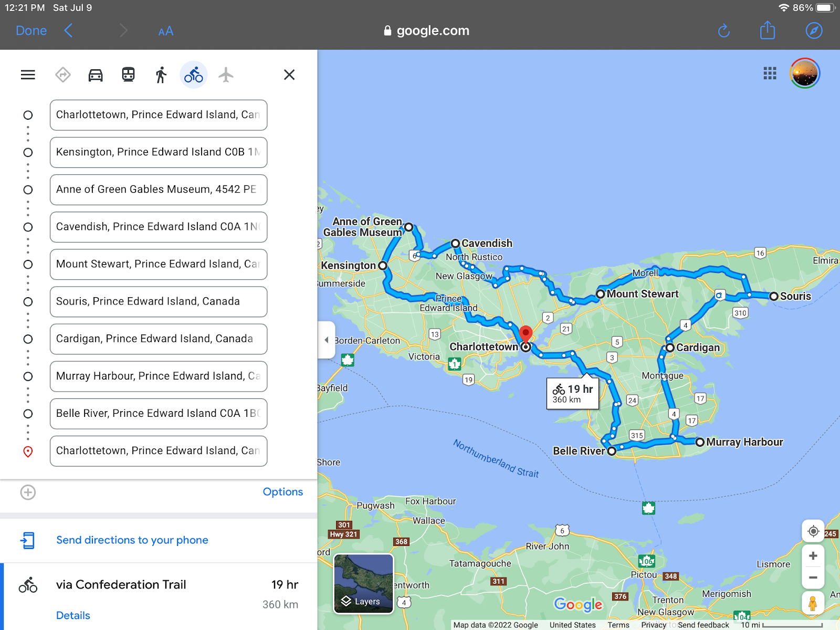Close the directions panel

click(x=289, y=75)
